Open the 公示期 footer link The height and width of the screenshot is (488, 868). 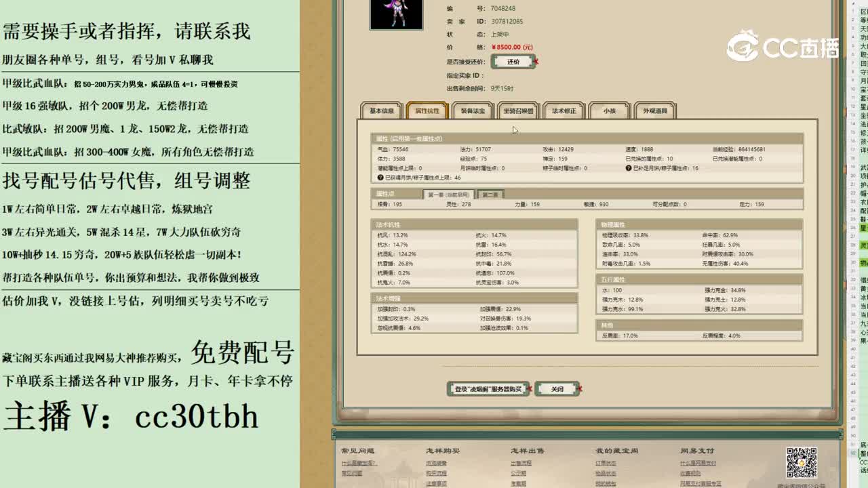coord(518,473)
